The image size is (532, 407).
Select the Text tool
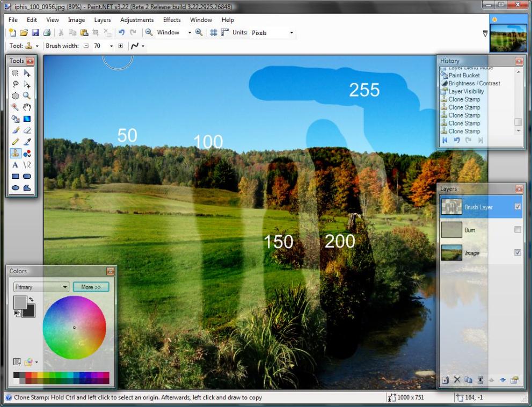(x=15, y=165)
